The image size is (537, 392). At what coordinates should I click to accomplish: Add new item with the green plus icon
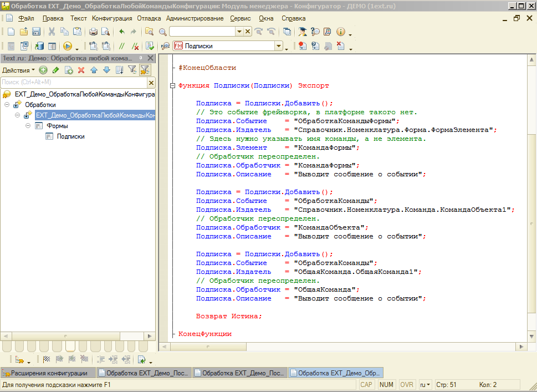click(x=43, y=70)
